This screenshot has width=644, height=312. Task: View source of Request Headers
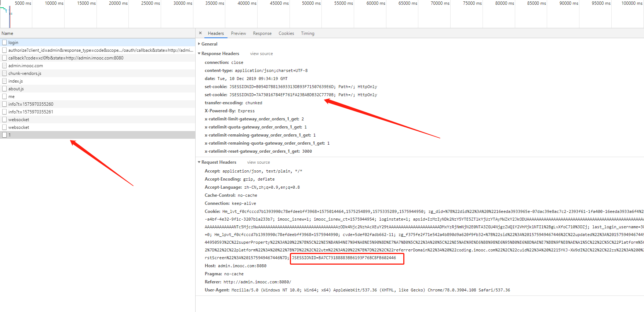(x=258, y=162)
